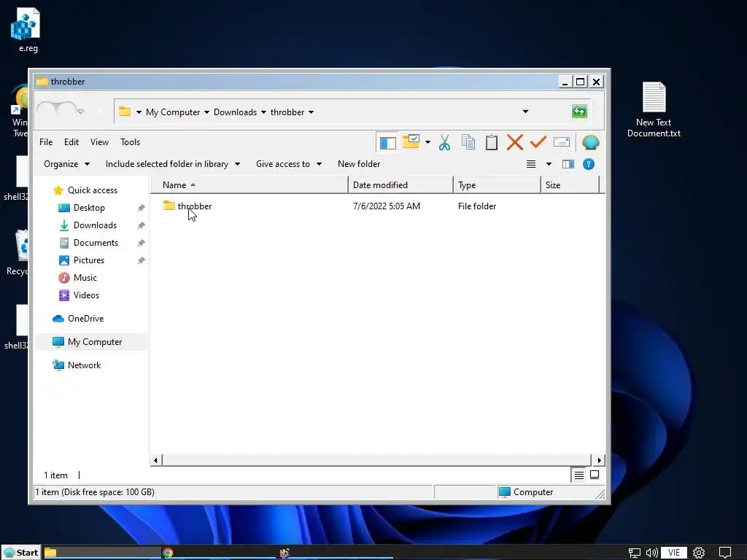Open File Explorer taskbar button
The width and height of the screenshot is (747, 560).
tap(101, 553)
